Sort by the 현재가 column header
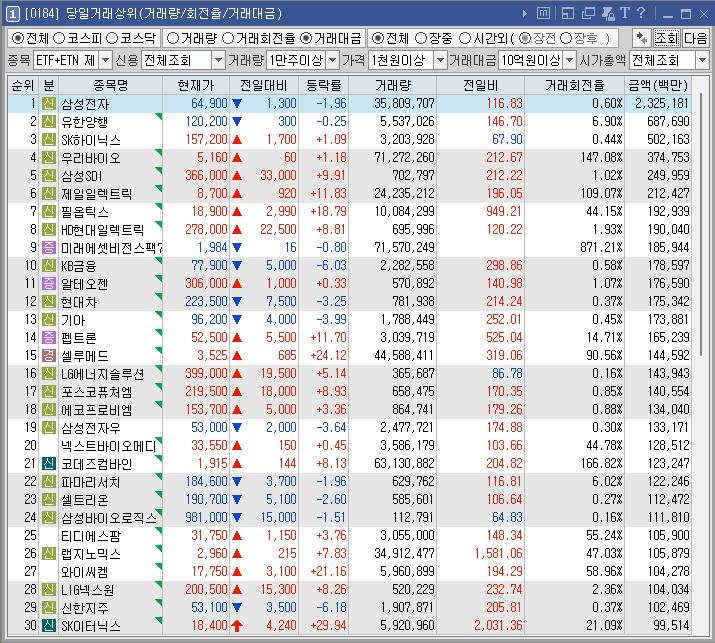The image size is (715, 643). [x=196, y=85]
